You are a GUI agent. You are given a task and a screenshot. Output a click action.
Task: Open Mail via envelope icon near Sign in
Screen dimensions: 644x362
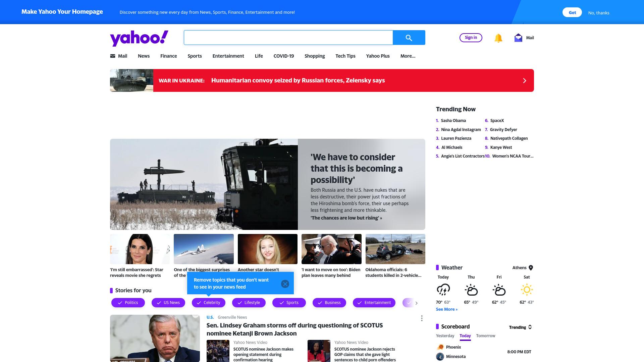[518, 38]
